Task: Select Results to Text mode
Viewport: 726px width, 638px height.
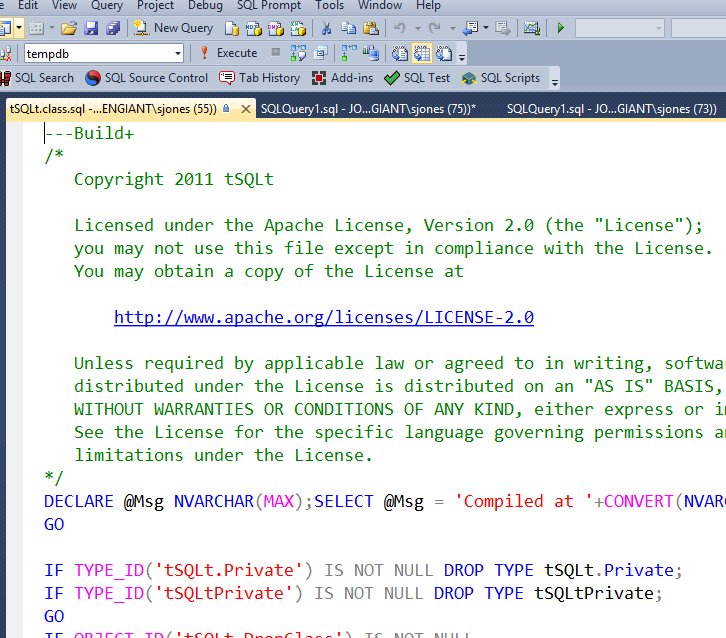Action: click(x=400, y=53)
